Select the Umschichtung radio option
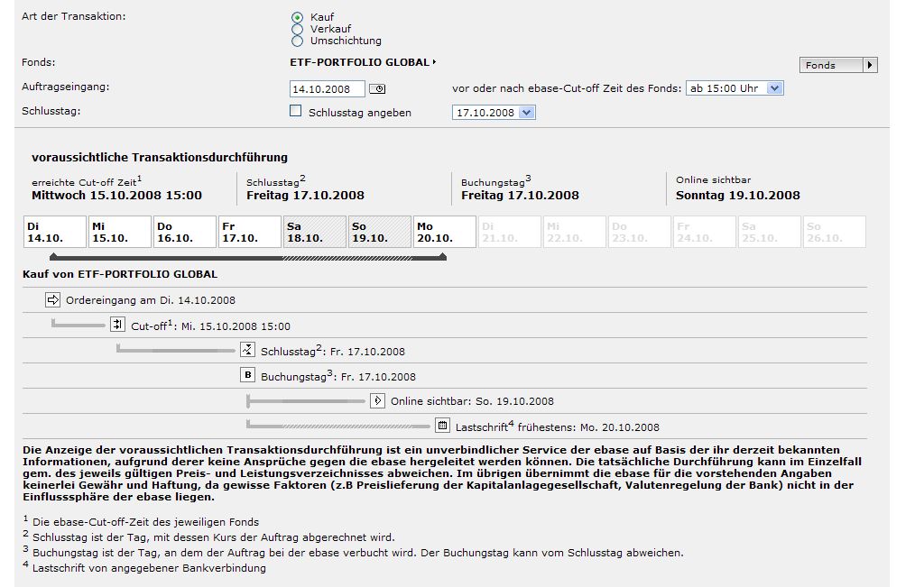 pos(297,41)
